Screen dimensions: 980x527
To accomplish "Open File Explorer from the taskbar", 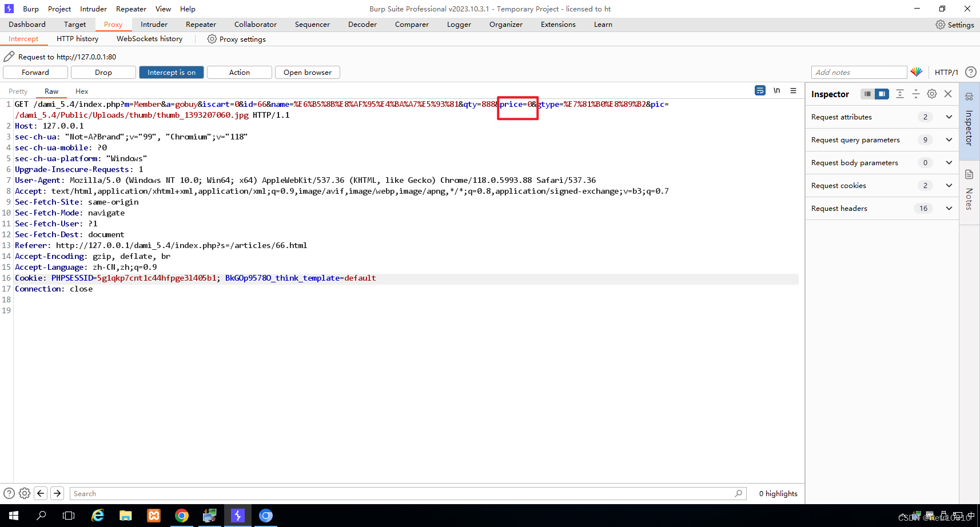I will point(126,516).
